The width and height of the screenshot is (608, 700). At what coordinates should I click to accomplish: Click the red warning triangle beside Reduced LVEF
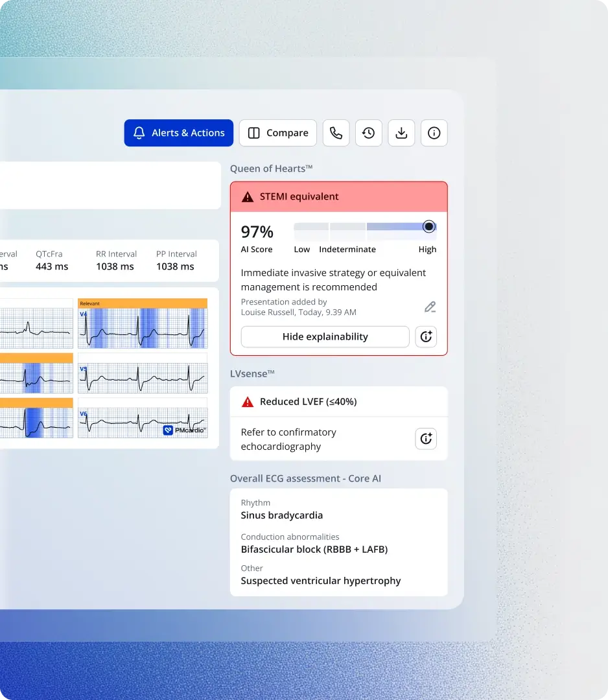click(x=248, y=402)
